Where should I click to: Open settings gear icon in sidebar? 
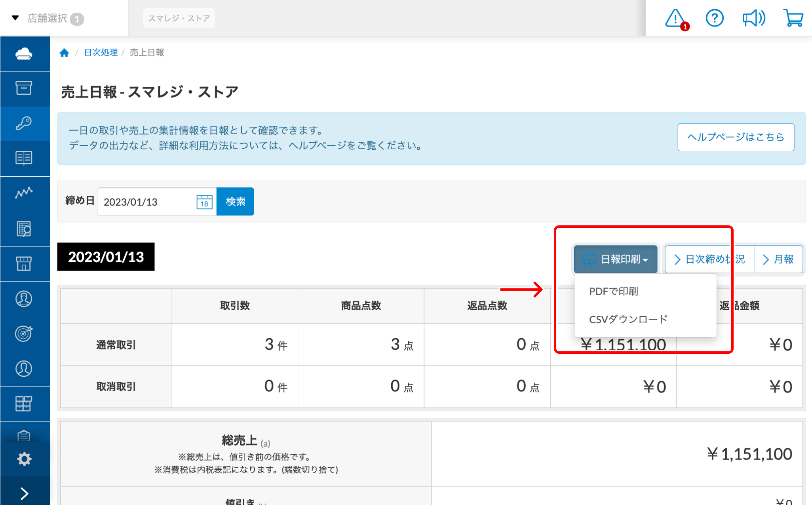[x=24, y=459]
